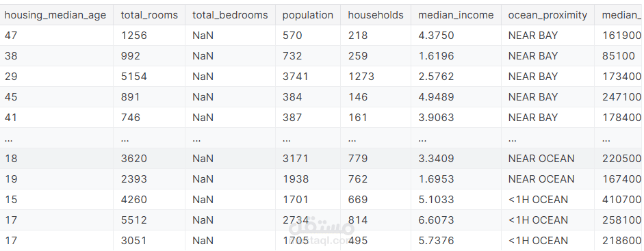Click the housing_median_age value 47
Screen dimensions: 644x251
[x=11, y=36]
